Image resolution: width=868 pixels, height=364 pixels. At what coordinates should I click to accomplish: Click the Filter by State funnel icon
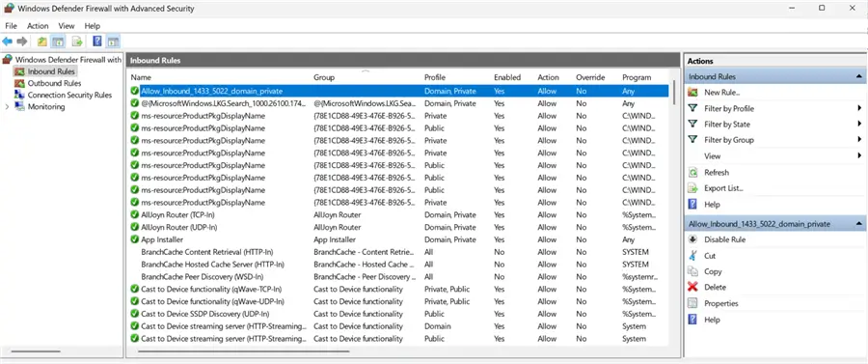point(692,124)
